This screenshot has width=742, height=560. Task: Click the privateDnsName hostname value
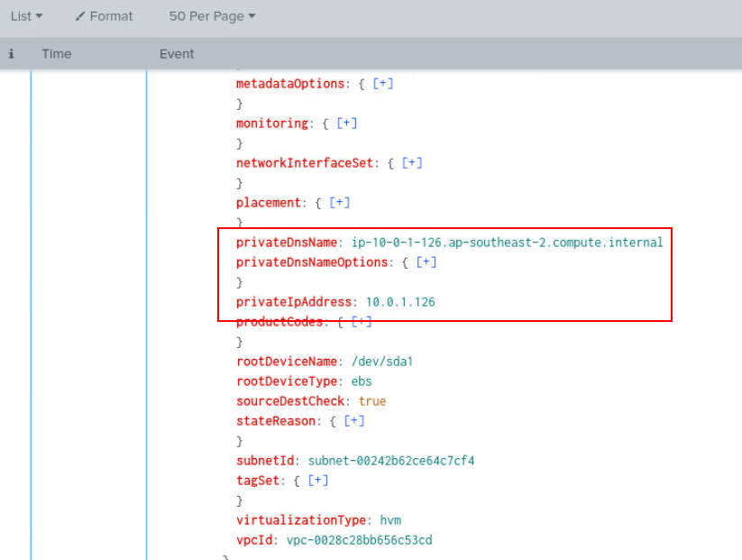pos(507,243)
